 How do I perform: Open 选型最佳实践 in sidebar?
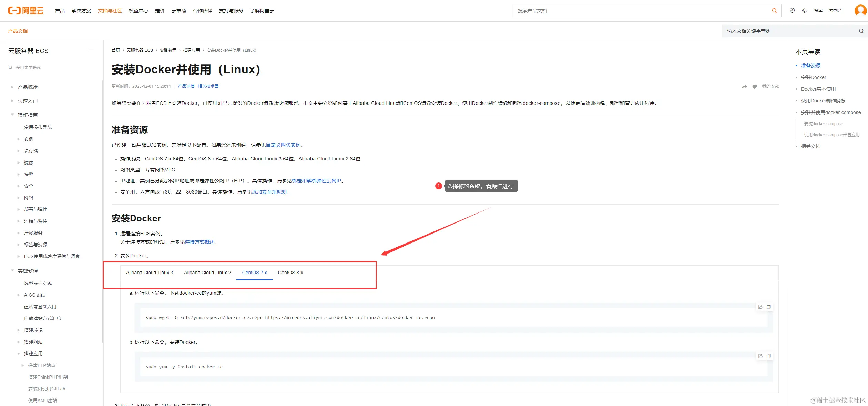point(38,283)
